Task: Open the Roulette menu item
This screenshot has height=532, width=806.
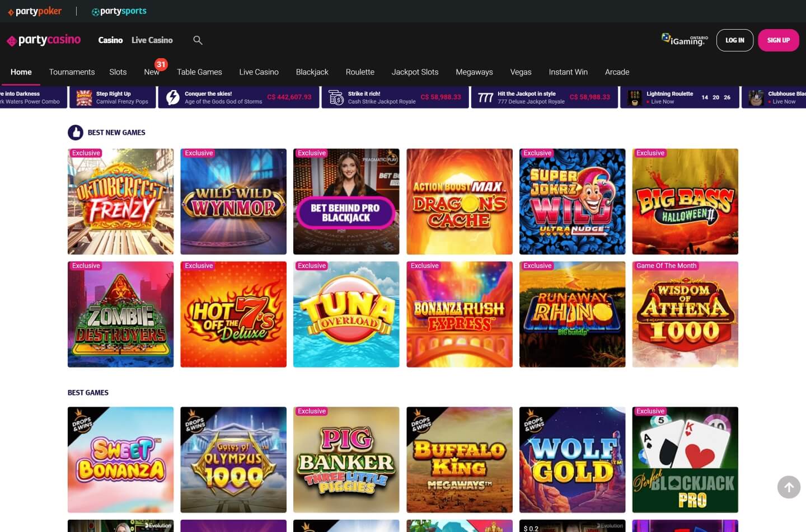Action: pyautogui.click(x=360, y=72)
